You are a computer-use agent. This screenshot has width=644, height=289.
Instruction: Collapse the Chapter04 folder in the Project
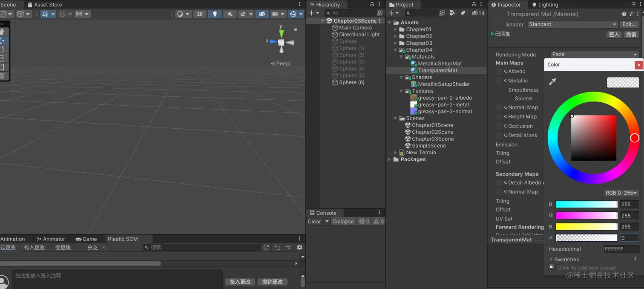(x=396, y=50)
